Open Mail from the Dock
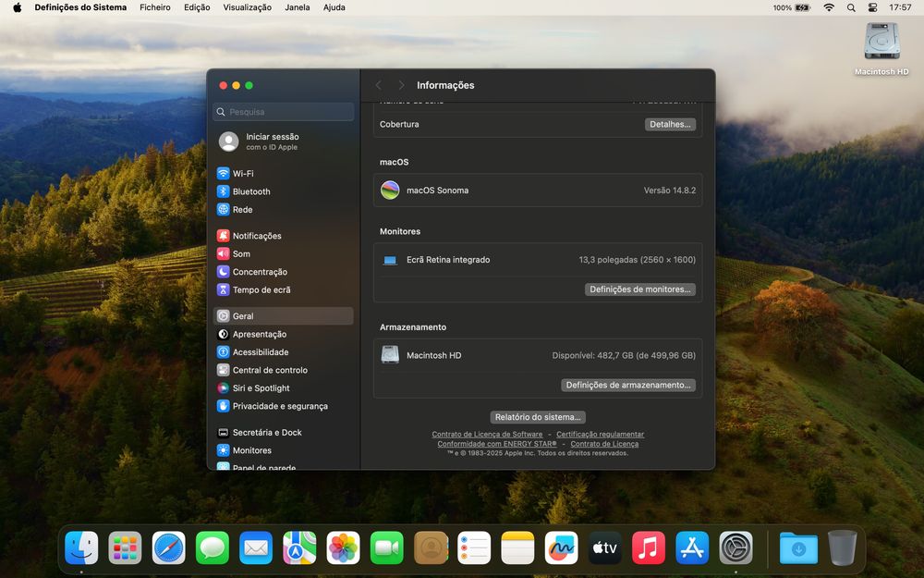 (x=256, y=547)
